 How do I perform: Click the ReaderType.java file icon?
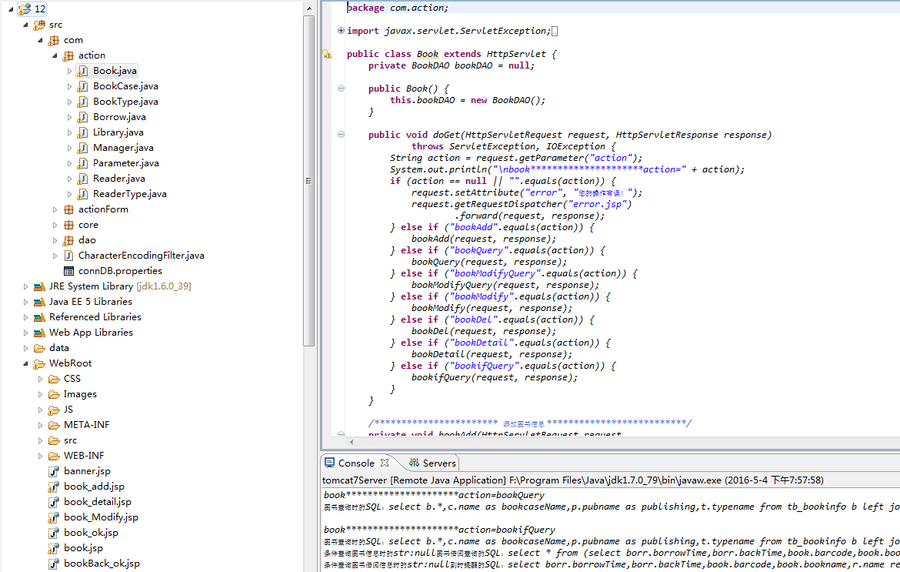click(x=83, y=194)
